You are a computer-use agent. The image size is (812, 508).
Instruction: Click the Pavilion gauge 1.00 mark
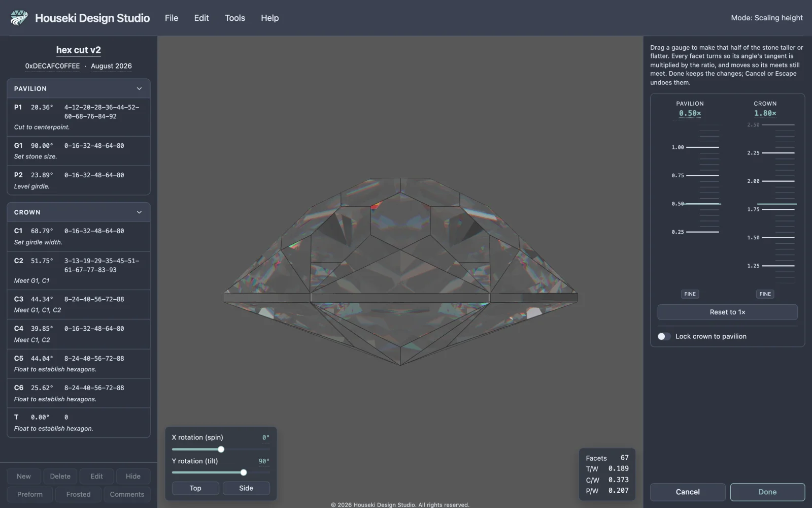695,147
